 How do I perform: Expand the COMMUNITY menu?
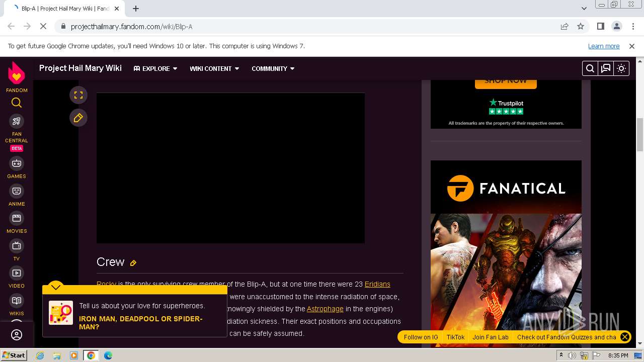pos(273,68)
